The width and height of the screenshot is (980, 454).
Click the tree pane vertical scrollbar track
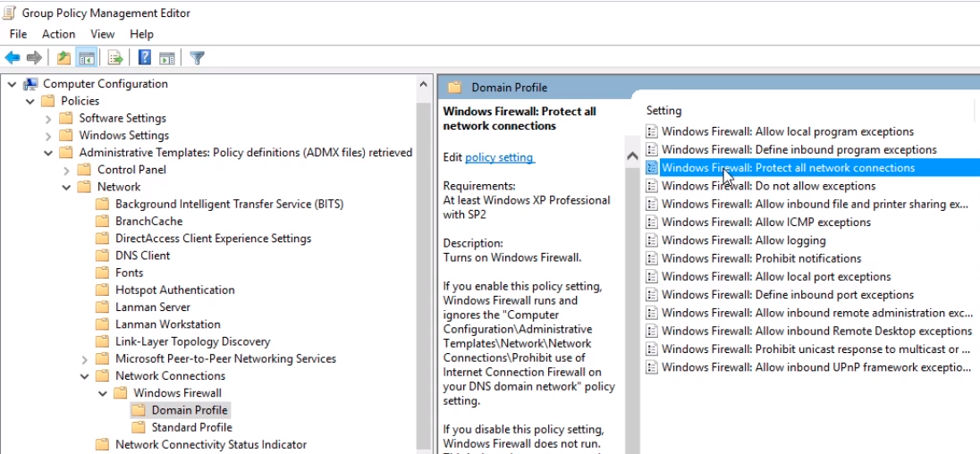pyautogui.click(x=424, y=274)
